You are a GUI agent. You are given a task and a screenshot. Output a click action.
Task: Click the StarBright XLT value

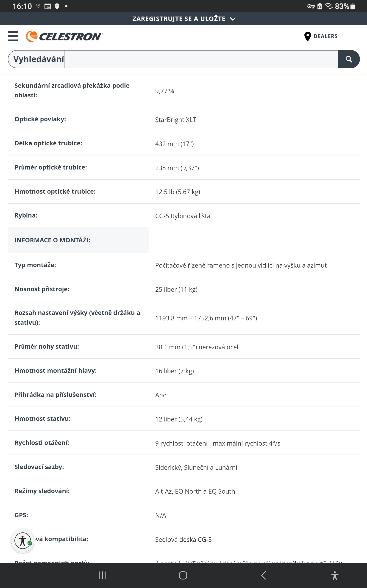click(175, 120)
